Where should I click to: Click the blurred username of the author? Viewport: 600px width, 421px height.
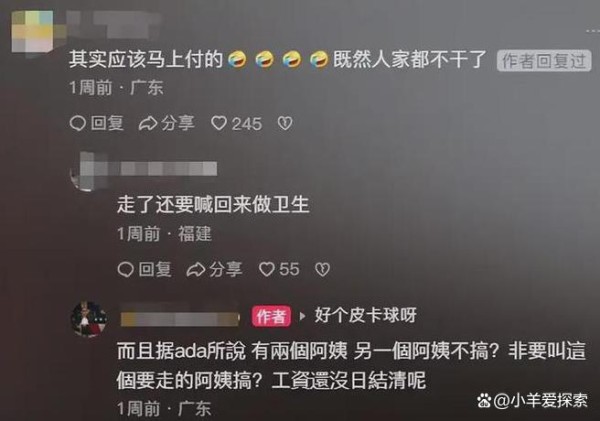(180, 319)
